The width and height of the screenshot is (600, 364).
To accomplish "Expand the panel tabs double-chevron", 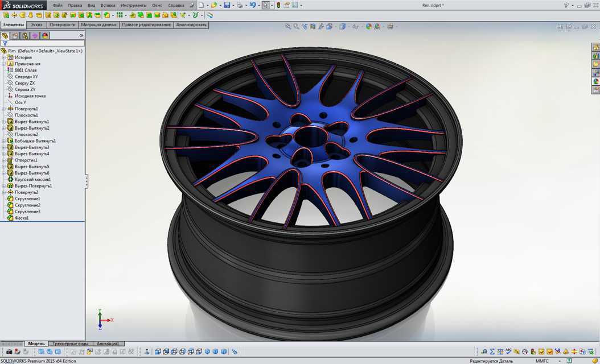I will (81, 36).
